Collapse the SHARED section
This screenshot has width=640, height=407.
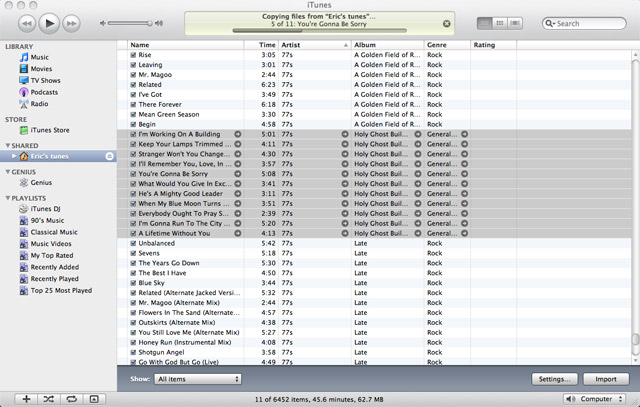pyautogui.click(x=8, y=145)
